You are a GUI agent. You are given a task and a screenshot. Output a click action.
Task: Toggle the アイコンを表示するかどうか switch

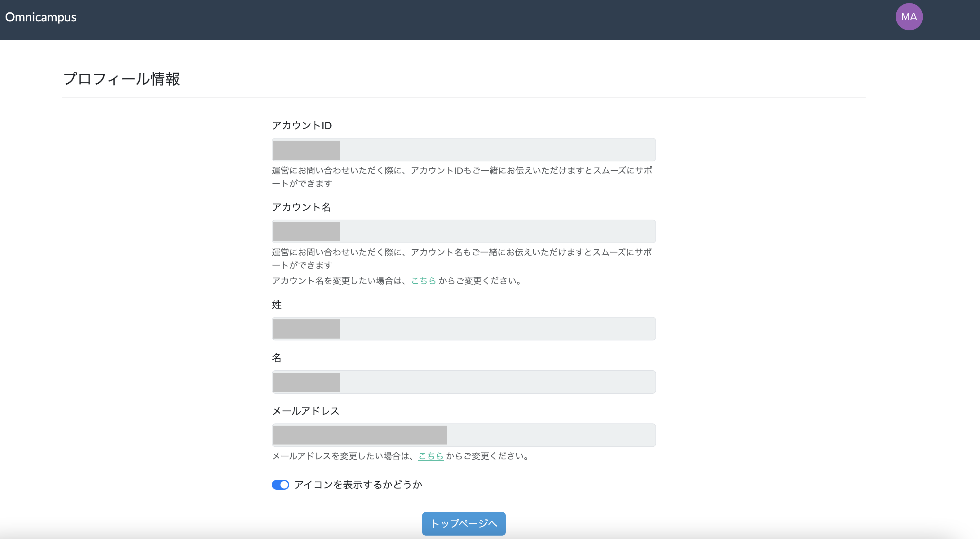click(x=280, y=485)
